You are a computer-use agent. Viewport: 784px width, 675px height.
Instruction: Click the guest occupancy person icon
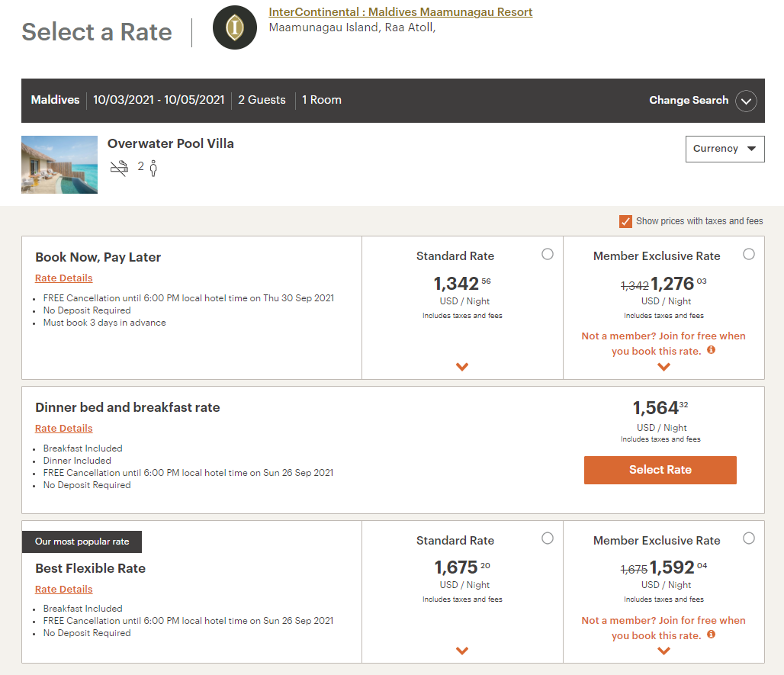click(153, 166)
